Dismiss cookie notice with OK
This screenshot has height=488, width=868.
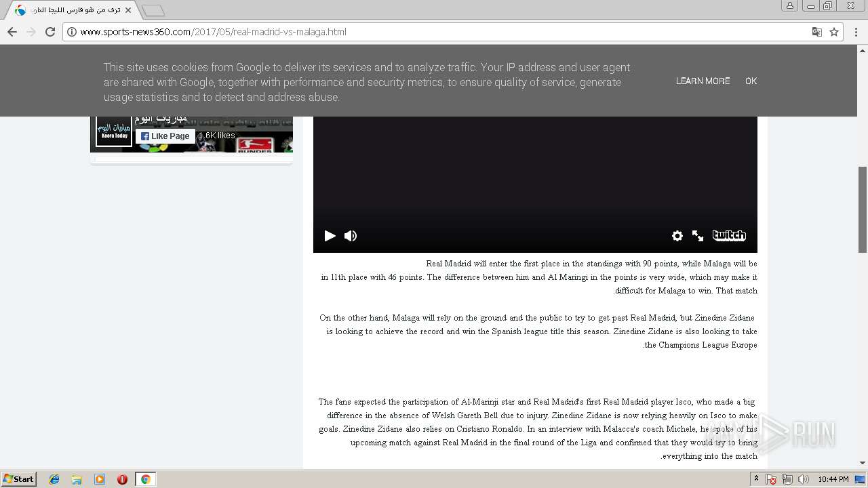pyautogui.click(x=751, y=81)
